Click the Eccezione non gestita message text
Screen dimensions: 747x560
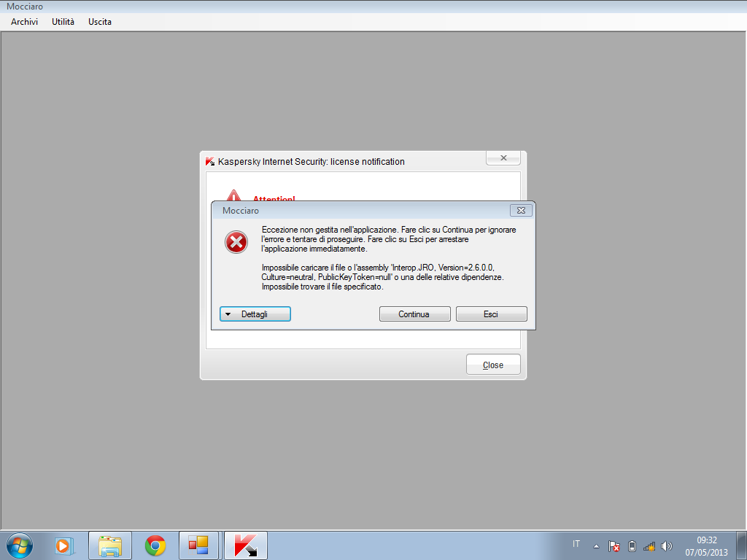(x=389, y=239)
